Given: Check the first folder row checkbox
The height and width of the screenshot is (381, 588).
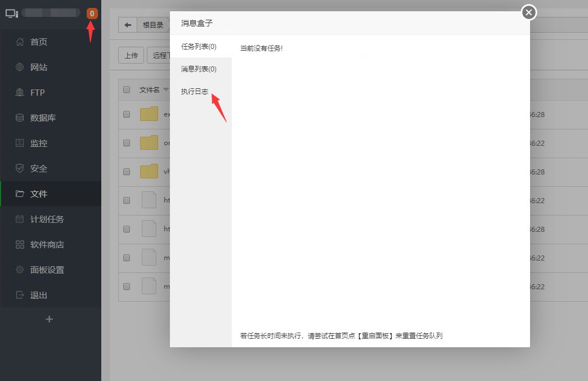Looking at the screenshot, I should 127,114.
